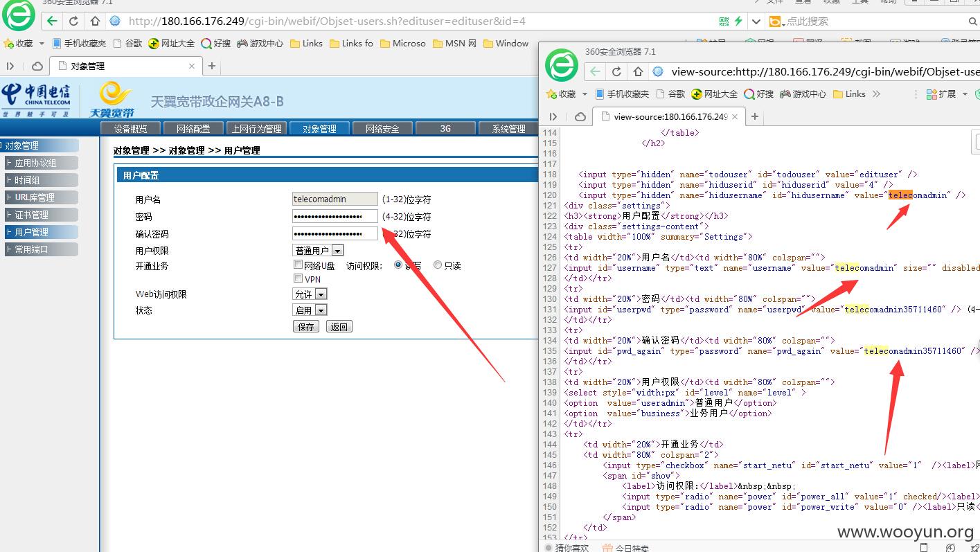Open 扩展 dropdown arrow in view-source window
The height and width of the screenshot is (552, 980).
[x=965, y=94]
